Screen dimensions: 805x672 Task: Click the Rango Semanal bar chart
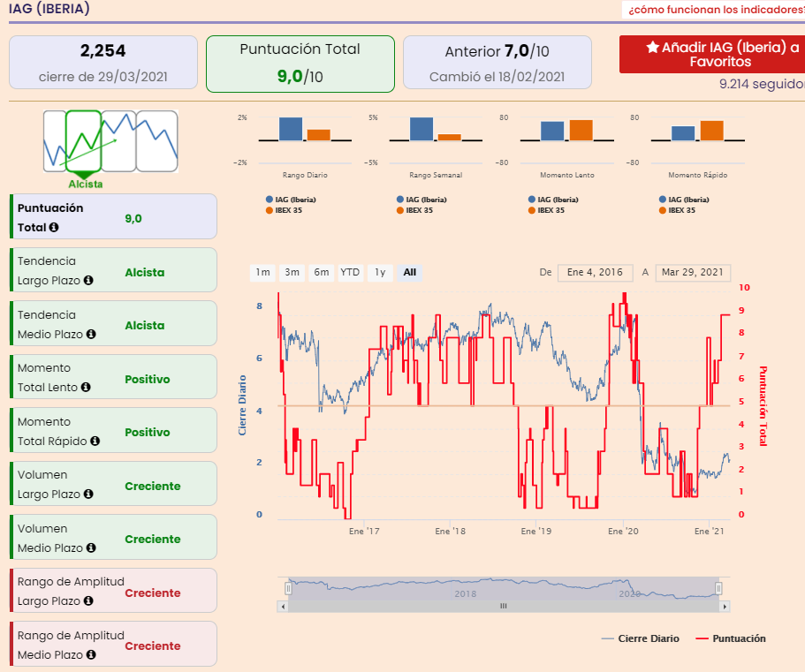(436, 140)
